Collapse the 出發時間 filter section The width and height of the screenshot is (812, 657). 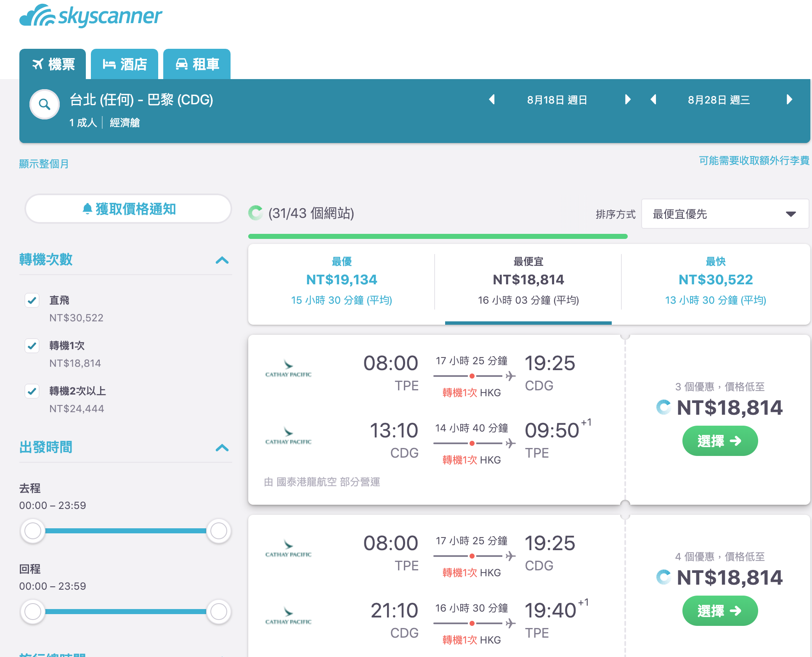coord(222,448)
